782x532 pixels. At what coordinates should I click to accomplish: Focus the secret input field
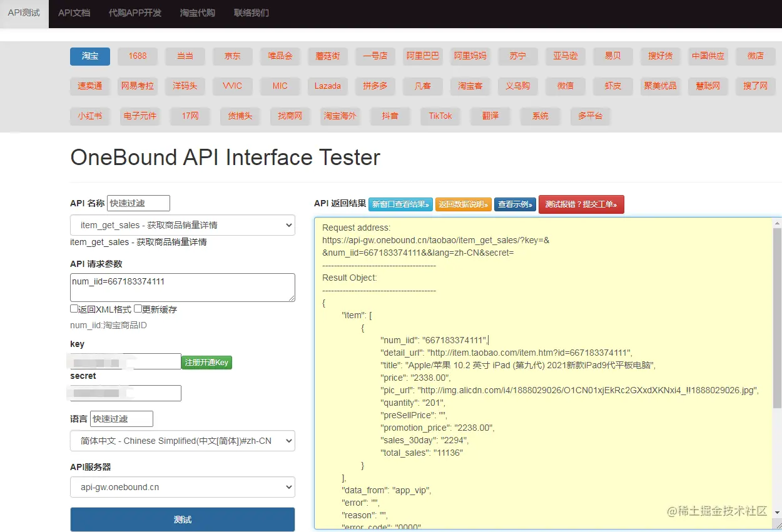pos(126,393)
